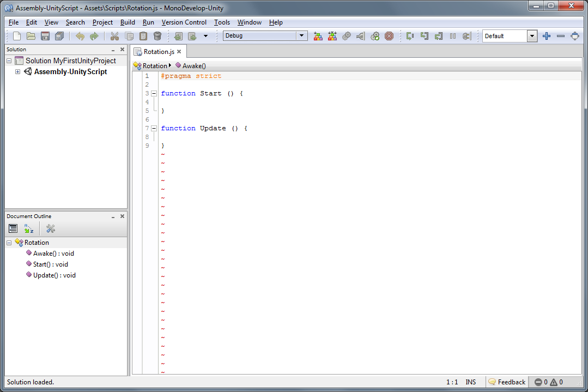Click the Feedback button in status bar
The width and height of the screenshot is (588, 392).
coord(507,382)
